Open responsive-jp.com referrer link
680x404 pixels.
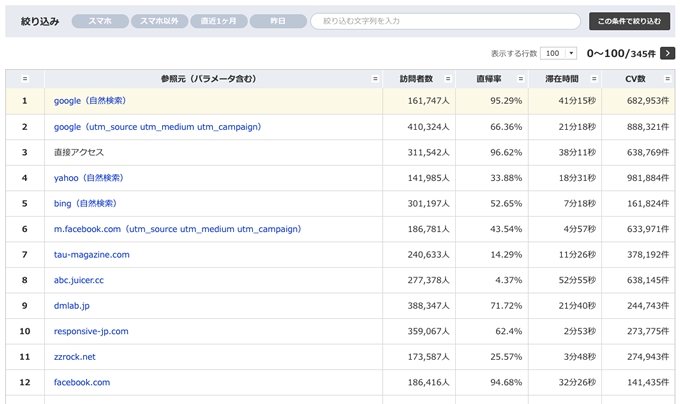point(91,332)
